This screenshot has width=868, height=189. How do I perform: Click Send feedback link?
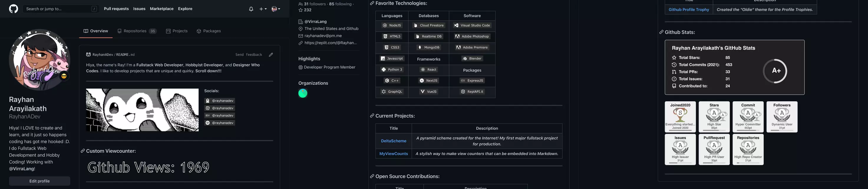tap(249, 55)
